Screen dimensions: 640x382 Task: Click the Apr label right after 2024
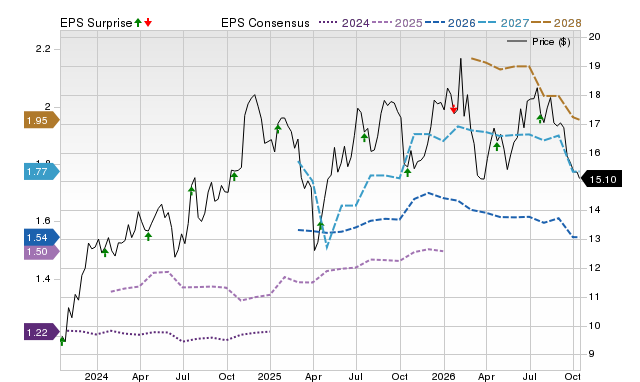140,376
